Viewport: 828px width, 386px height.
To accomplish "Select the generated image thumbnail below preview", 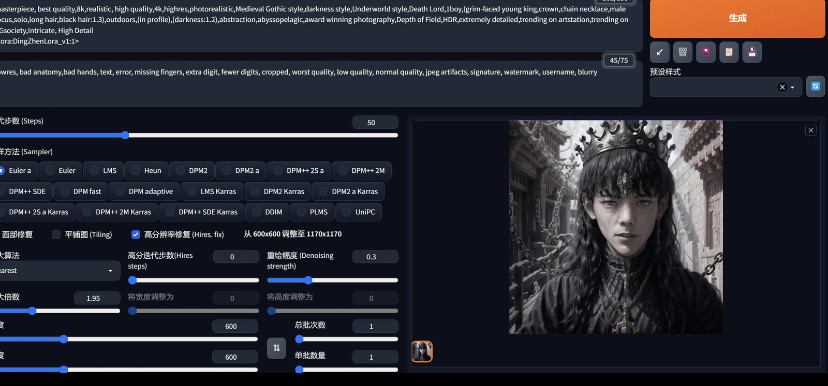I will (x=422, y=352).
